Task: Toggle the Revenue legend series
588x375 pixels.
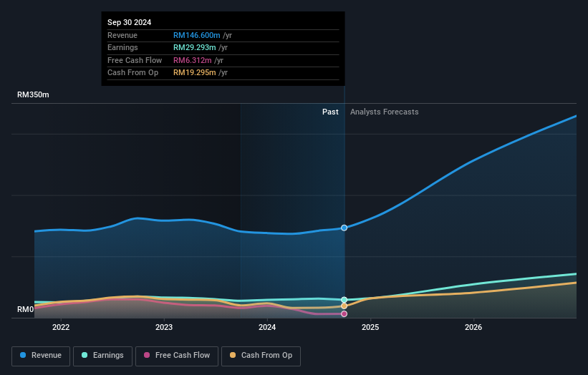Action: 41,356
